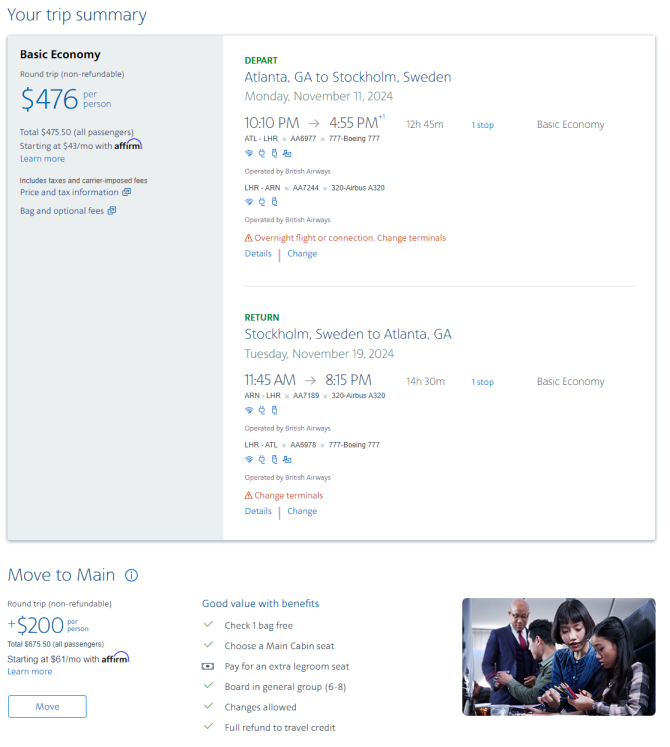Click the power outlet icon on flight AA6977
The image size is (670, 747).
click(262, 153)
